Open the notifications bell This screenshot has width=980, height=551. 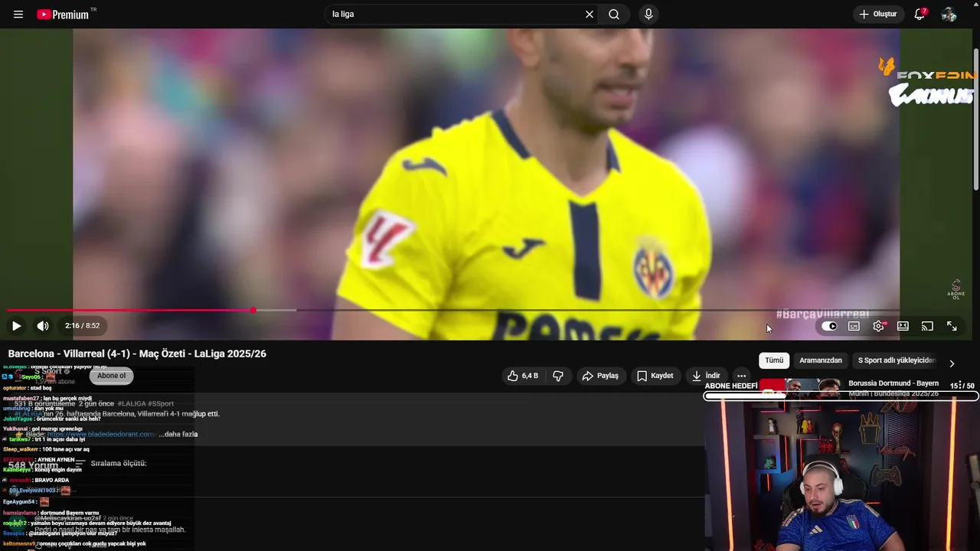pos(920,15)
